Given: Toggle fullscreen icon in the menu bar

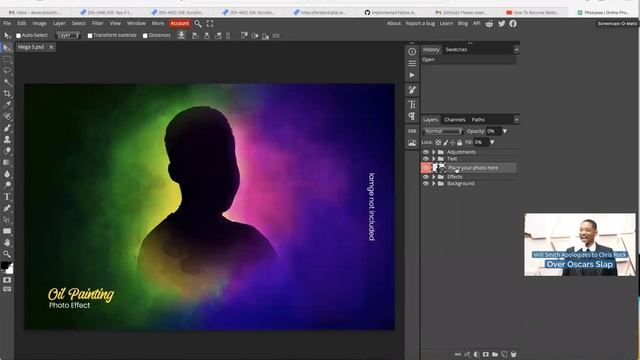Looking at the screenshot, I should [x=210, y=24].
